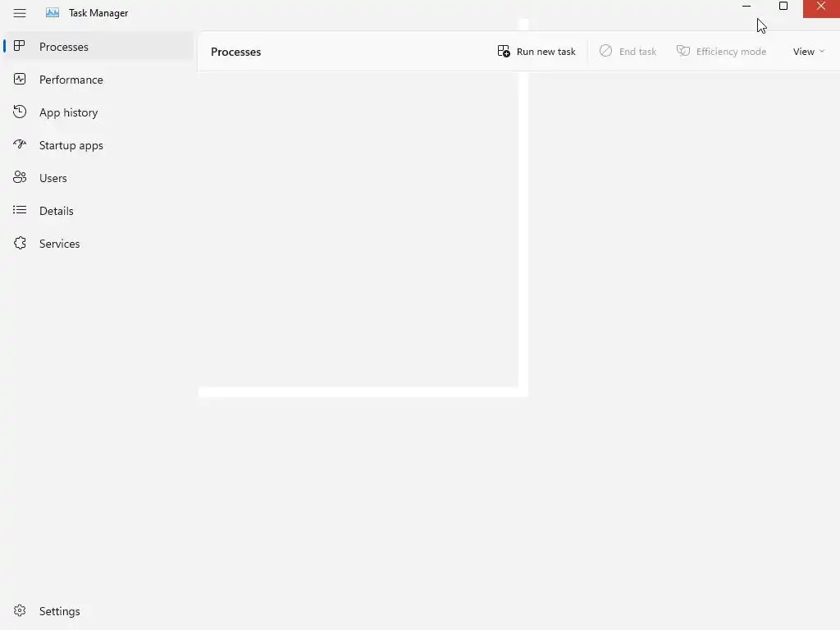Click the Services puzzle icon
The height and width of the screenshot is (630, 840).
coord(20,243)
